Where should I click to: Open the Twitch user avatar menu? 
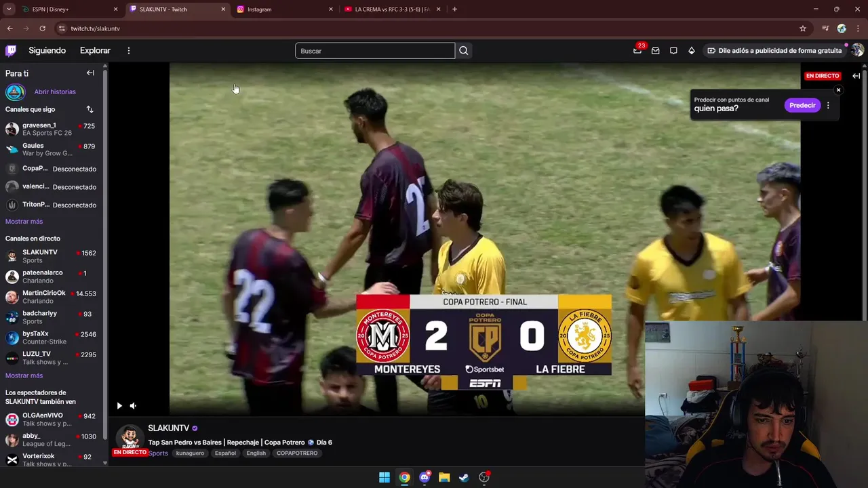[858, 50]
